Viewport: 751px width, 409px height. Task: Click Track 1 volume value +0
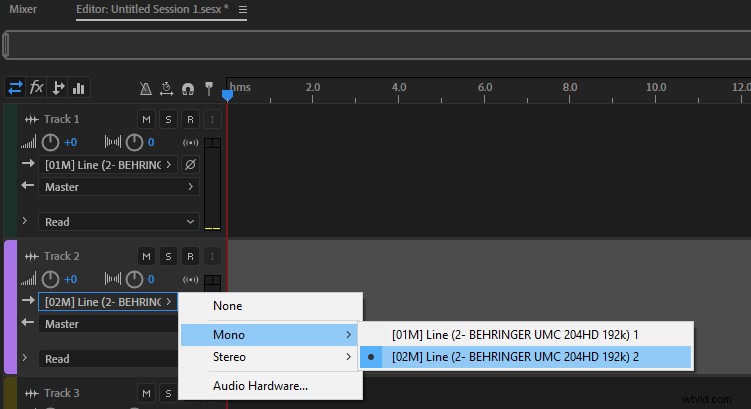click(70, 142)
